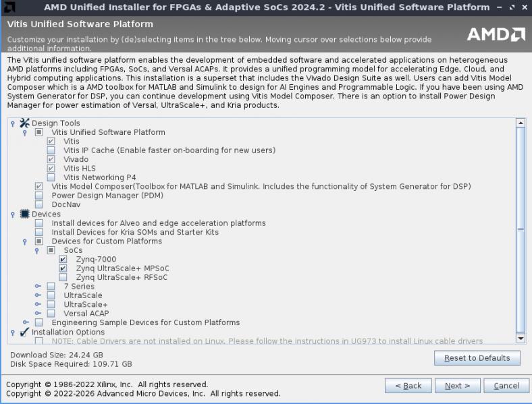This screenshot has width=532, height=404.
Task: Select 'Power Design Manager (PDM)' row text
Action: [x=107, y=195]
